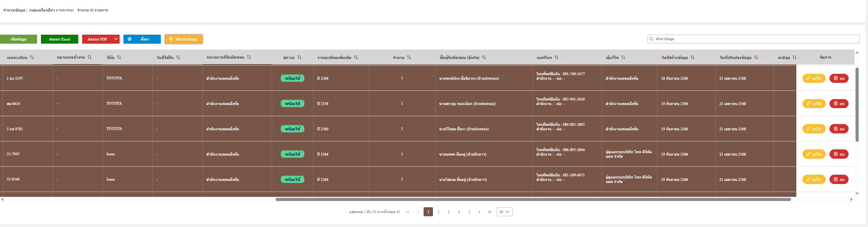Open the ส่งออก PDF dropdown arrow
Screen dimensions: 868x227
(x=116, y=39)
